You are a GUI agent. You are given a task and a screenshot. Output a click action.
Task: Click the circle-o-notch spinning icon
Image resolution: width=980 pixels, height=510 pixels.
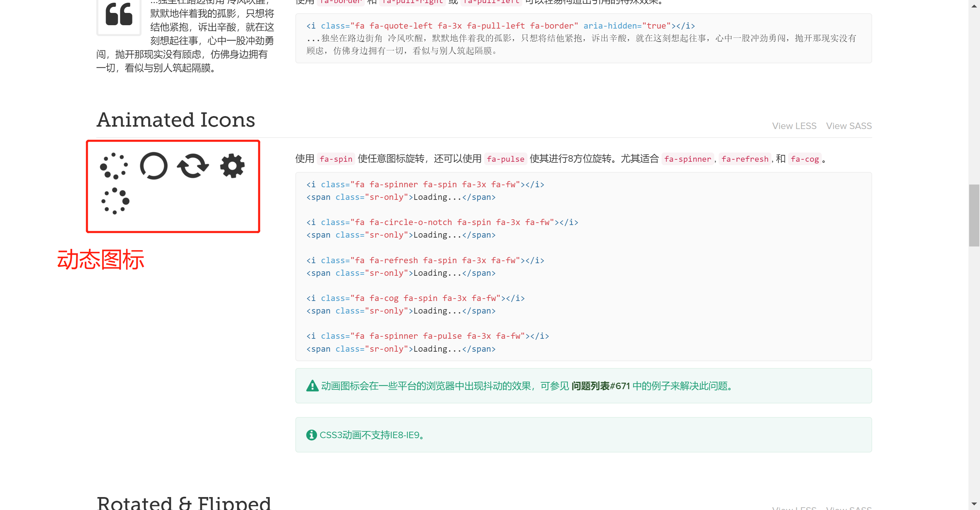[154, 166]
